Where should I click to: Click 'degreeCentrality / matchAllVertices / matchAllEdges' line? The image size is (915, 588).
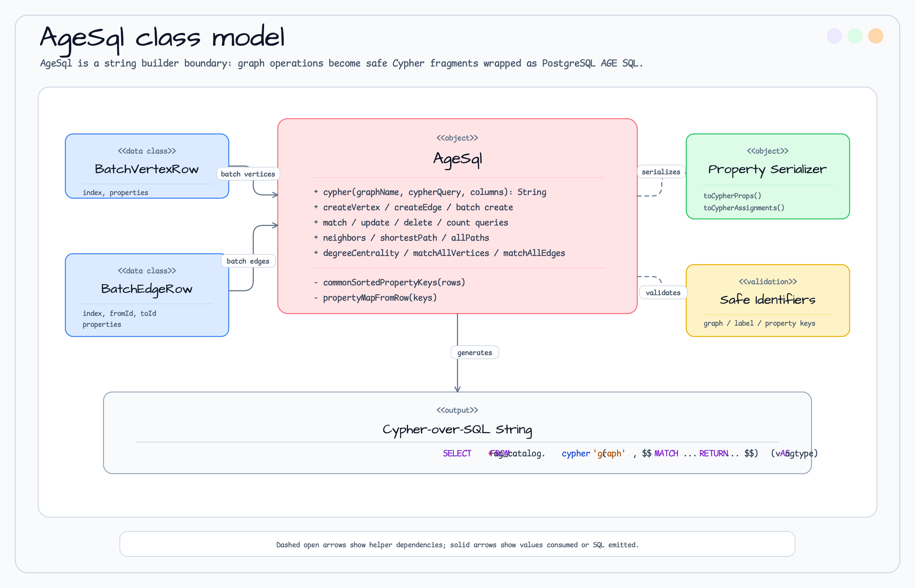tap(439, 253)
